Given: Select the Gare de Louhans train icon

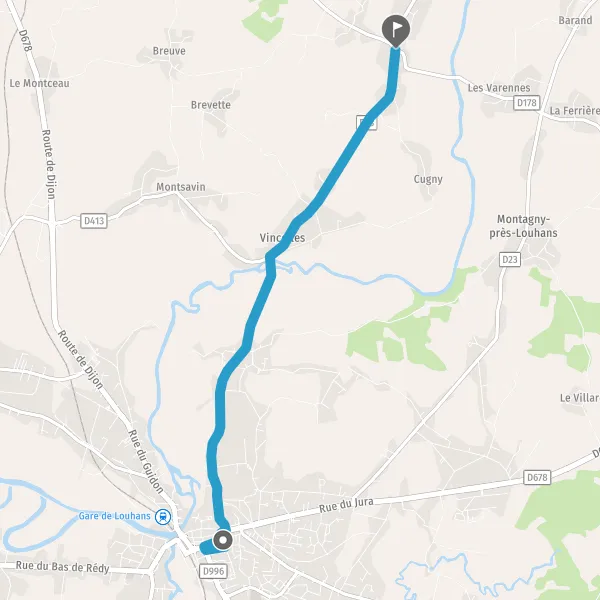Looking at the screenshot, I should pyautogui.click(x=163, y=517).
